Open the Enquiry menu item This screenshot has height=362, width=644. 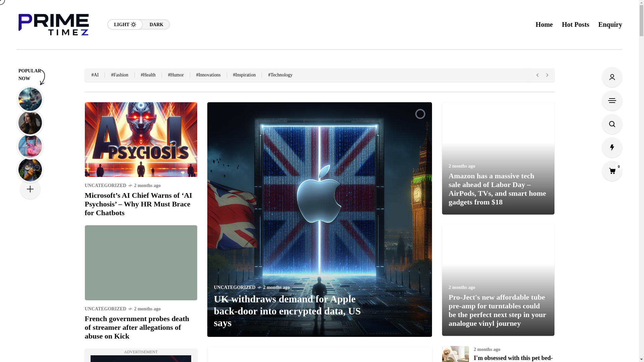[x=610, y=24]
